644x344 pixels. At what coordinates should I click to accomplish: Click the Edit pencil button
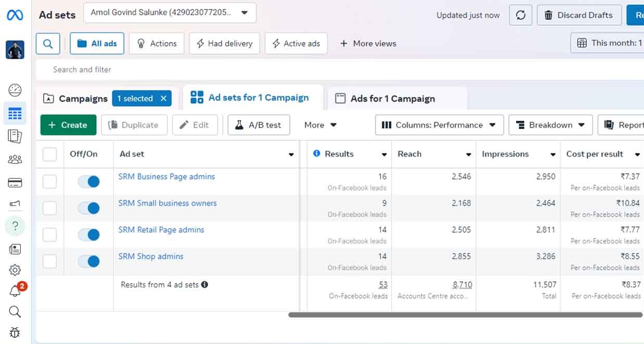[194, 125]
